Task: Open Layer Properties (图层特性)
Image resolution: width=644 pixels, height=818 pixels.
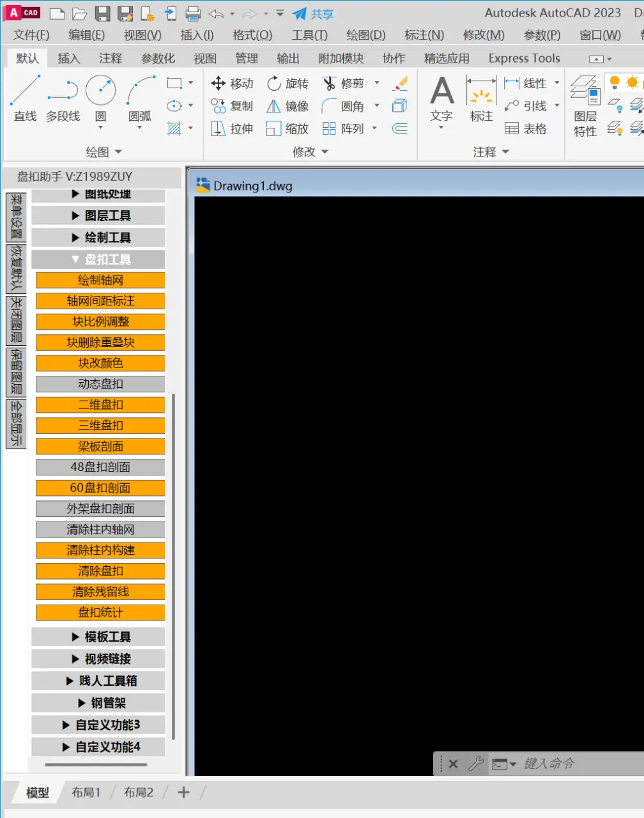Action: [585, 105]
